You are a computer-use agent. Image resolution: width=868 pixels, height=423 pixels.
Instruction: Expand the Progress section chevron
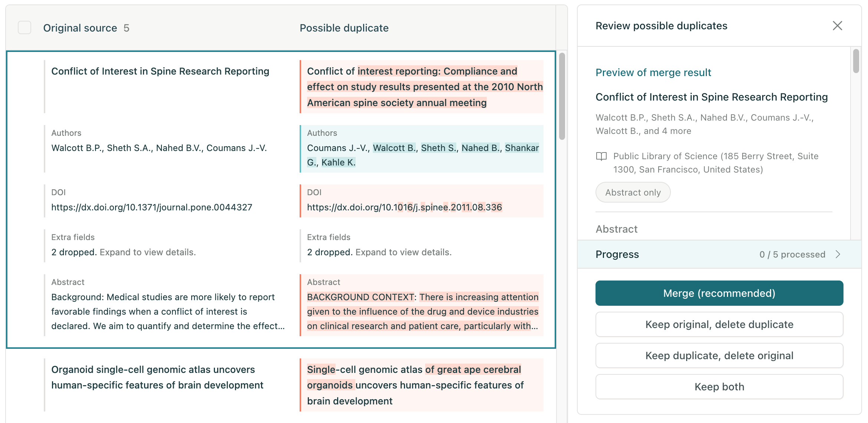[x=838, y=254]
